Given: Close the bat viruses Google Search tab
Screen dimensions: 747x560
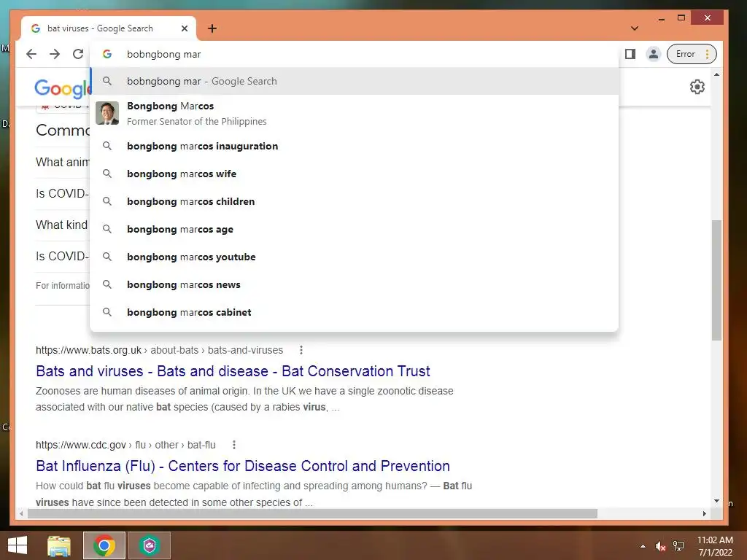Looking at the screenshot, I should click(x=185, y=28).
